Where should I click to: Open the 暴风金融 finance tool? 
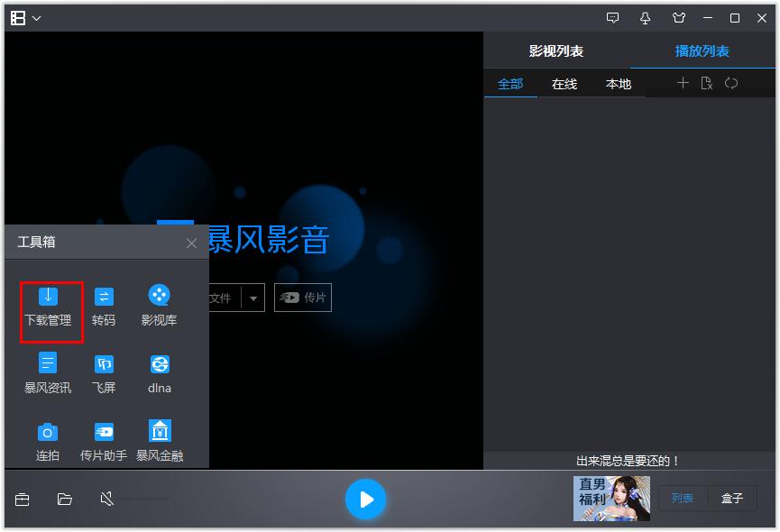click(x=158, y=437)
